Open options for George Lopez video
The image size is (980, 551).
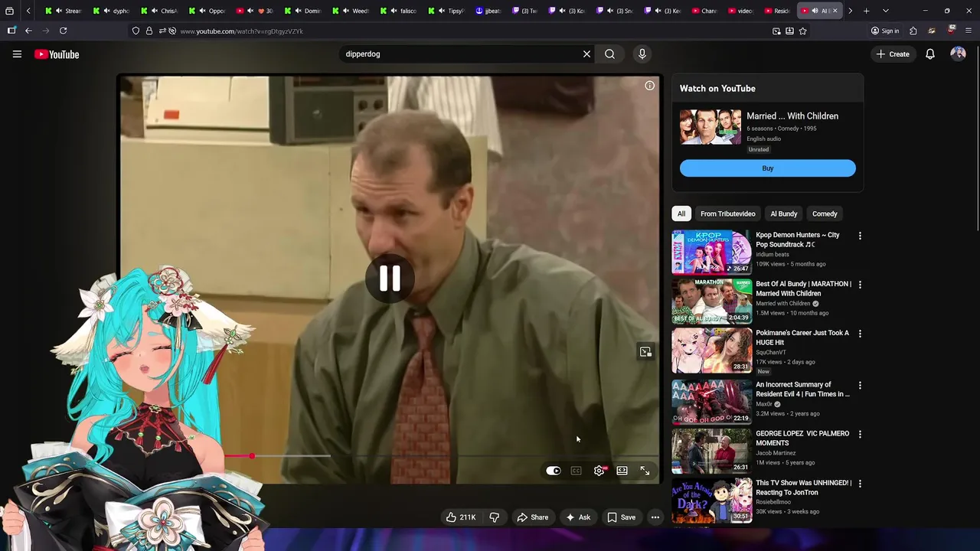[860, 435]
